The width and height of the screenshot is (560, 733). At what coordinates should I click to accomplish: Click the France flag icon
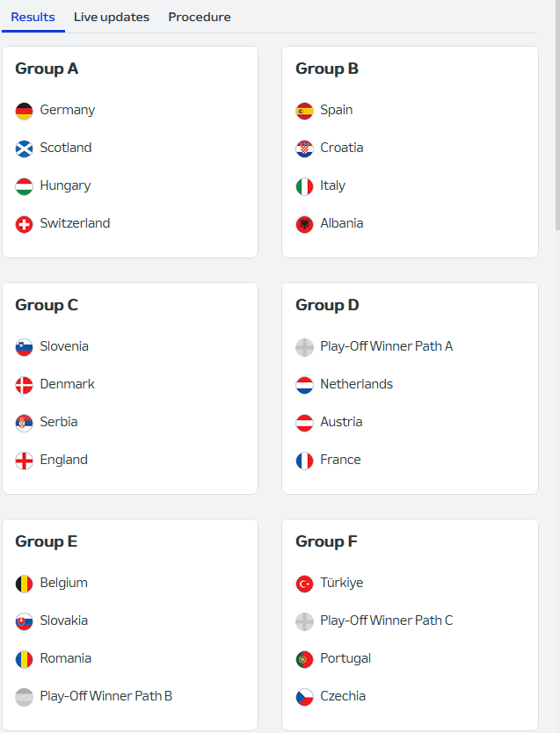pos(304,459)
